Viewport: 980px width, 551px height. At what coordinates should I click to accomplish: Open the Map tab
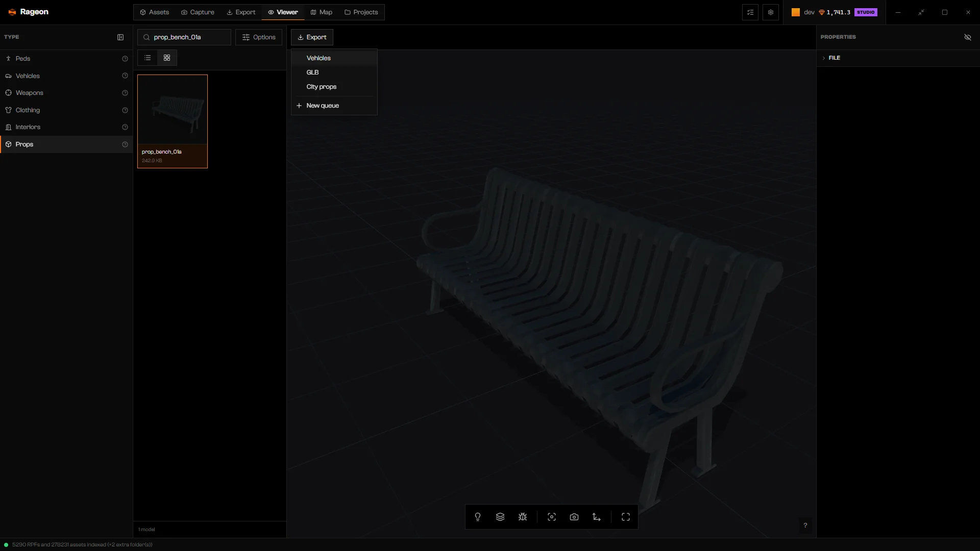coord(322,12)
